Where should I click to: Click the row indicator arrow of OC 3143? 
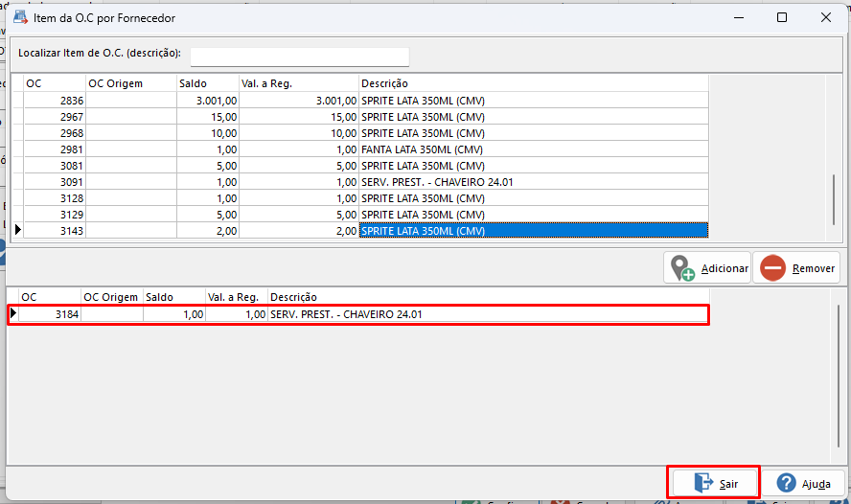click(18, 230)
